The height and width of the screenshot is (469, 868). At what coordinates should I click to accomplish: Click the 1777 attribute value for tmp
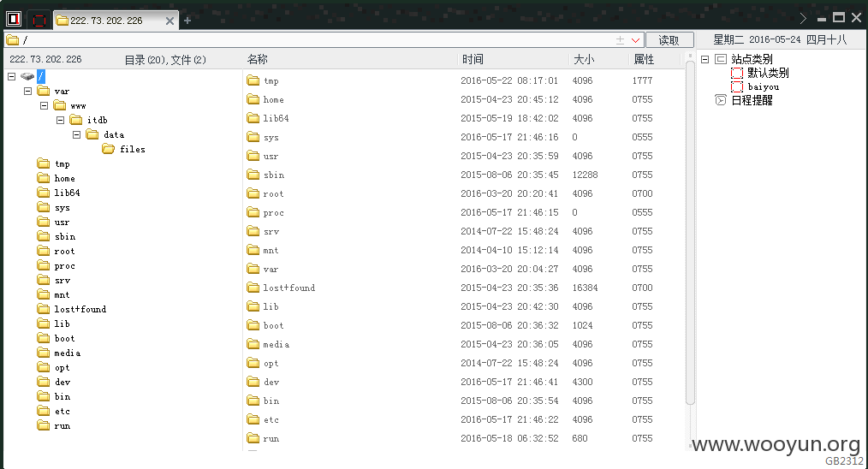coord(642,80)
